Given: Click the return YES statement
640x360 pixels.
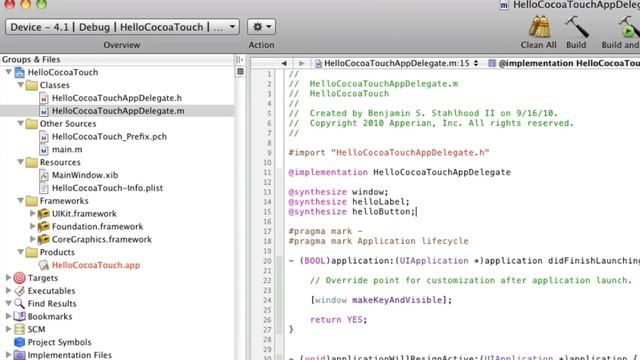Looking at the screenshot, I should point(338,320).
